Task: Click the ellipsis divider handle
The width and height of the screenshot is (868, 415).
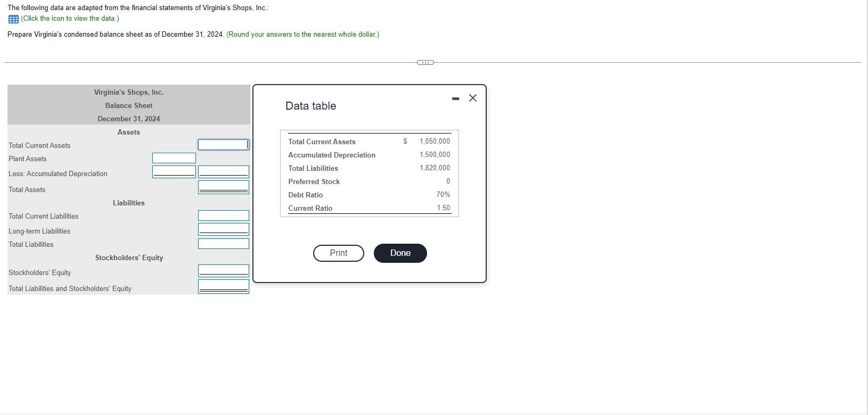Action: 425,63
